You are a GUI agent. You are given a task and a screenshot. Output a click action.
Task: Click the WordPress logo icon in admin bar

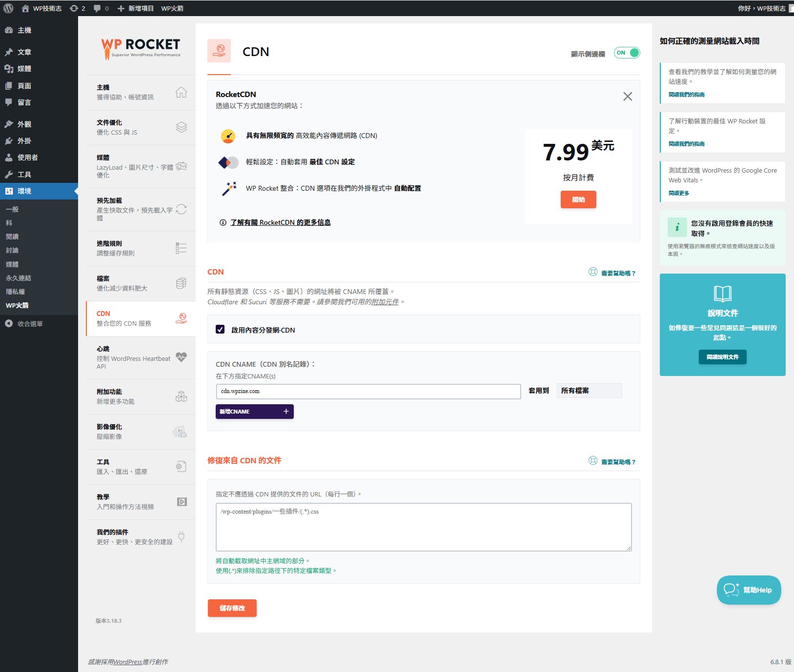tap(8, 8)
